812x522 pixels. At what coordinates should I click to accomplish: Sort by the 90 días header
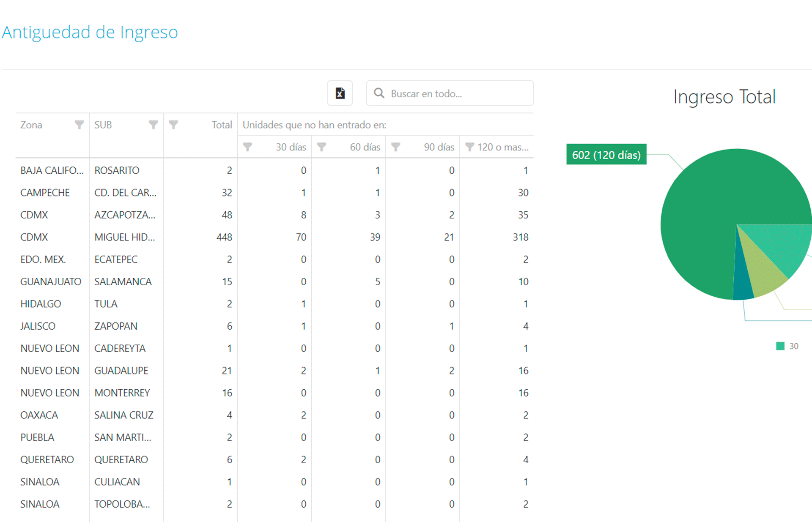(439, 147)
